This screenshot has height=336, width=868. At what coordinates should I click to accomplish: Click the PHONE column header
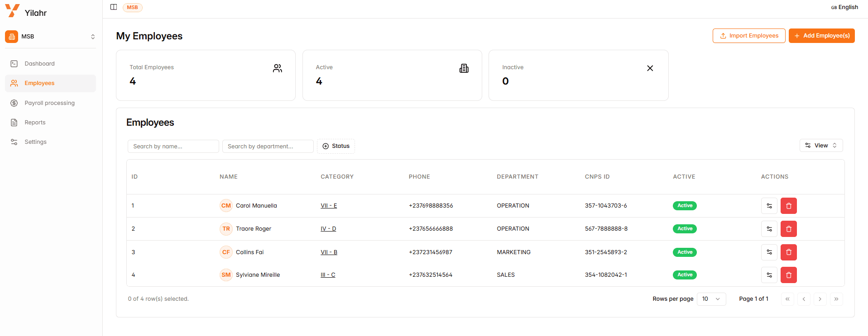coord(419,177)
